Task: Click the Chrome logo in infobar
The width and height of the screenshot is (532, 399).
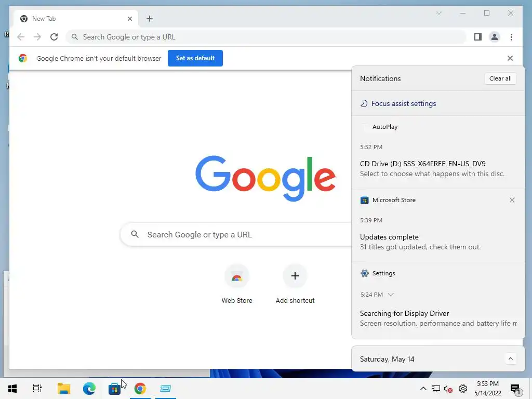Action: click(x=23, y=58)
